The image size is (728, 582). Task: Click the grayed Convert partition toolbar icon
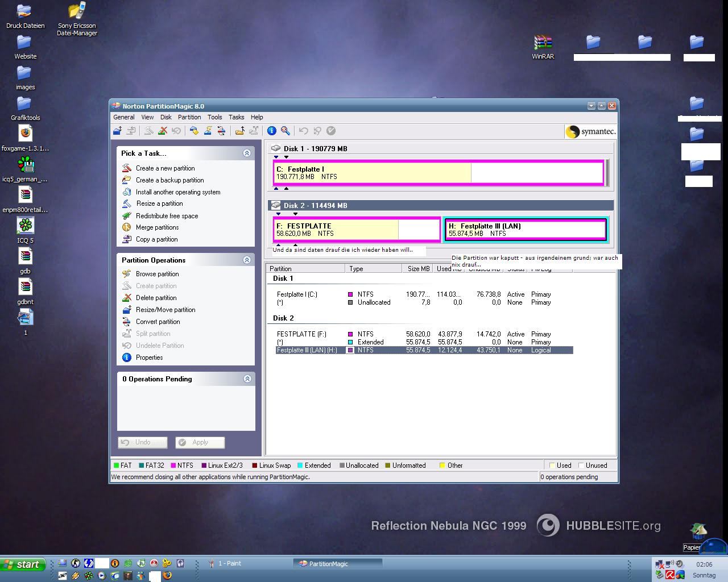tap(131, 131)
